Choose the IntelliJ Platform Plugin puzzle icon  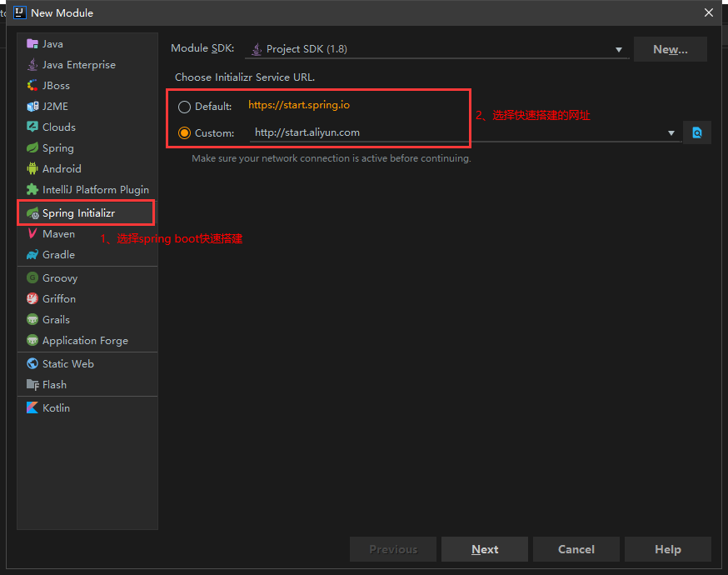click(32, 189)
